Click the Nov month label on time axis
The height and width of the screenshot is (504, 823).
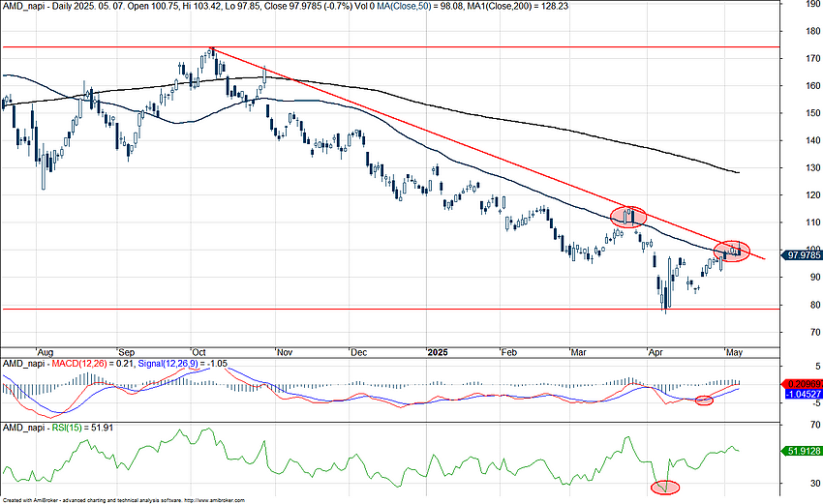click(285, 352)
